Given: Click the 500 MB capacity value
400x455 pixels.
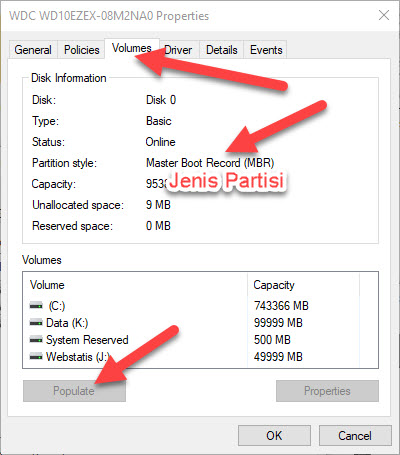Looking at the screenshot, I should [x=272, y=340].
